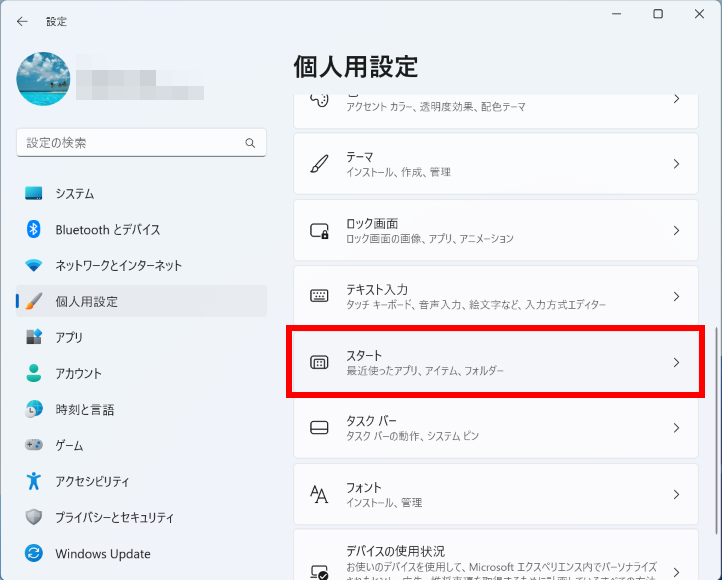
Task: Open フォント settings
Action: pos(496,494)
